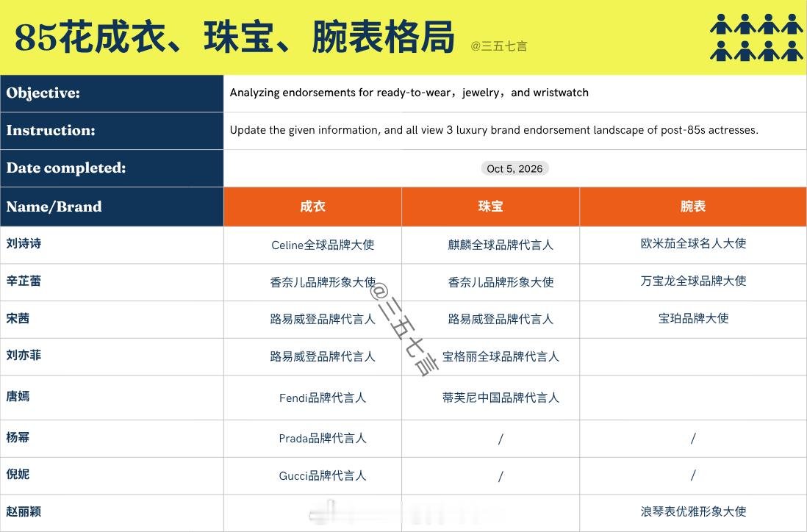Click the '欧米茄全球名人大使' cell
This screenshot has height=532, width=807.
click(x=693, y=244)
